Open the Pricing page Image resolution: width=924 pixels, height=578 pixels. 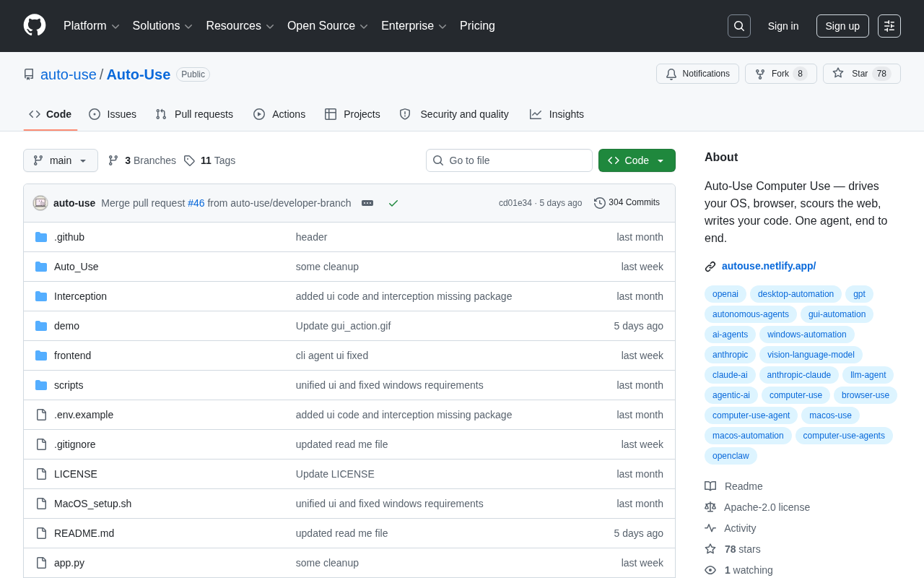(x=477, y=26)
